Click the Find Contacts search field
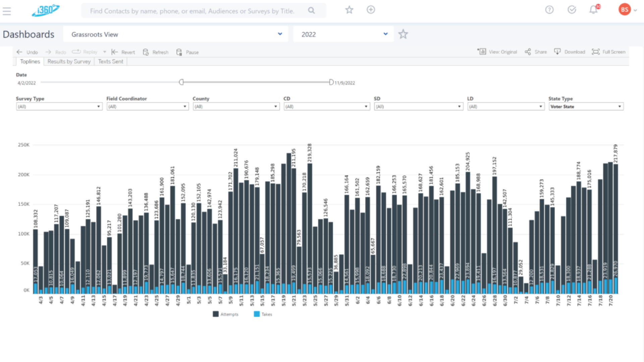This screenshot has width=644, height=362. 192,11
